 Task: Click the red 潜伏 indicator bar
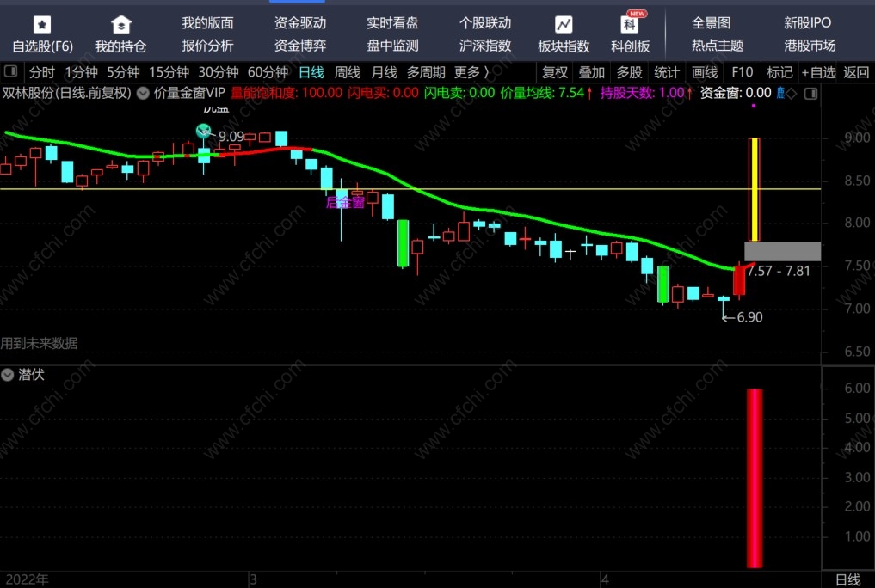755,478
